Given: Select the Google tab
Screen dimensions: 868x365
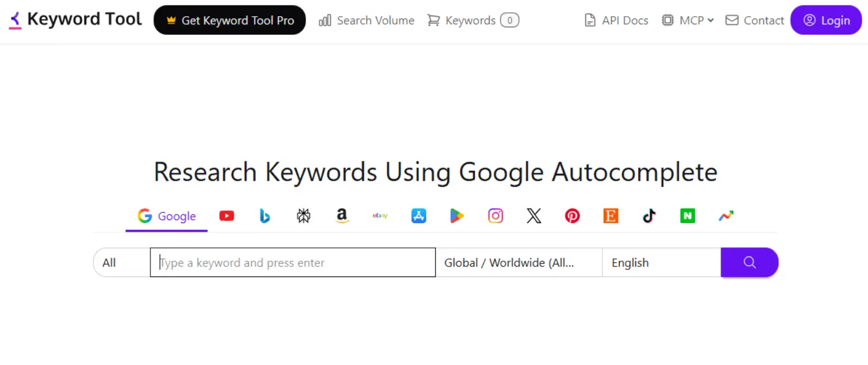Looking at the screenshot, I should click(167, 216).
